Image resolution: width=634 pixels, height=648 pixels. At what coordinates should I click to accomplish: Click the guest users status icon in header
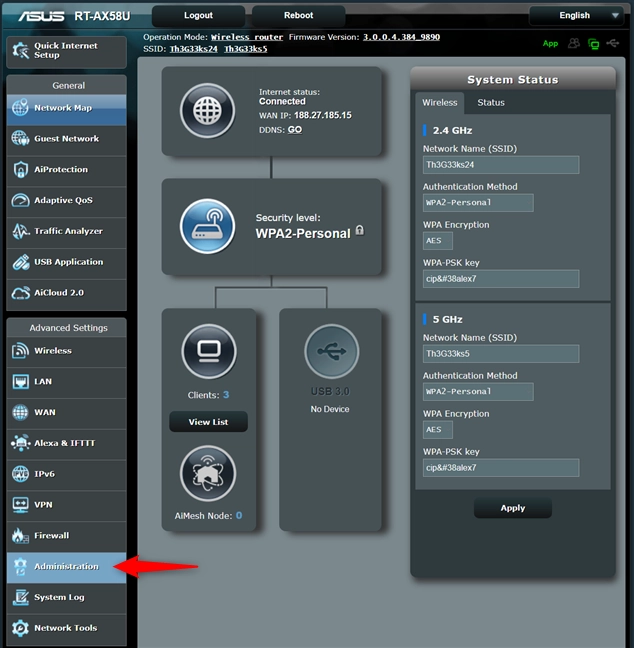pyautogui.click(x=574, y=43)
